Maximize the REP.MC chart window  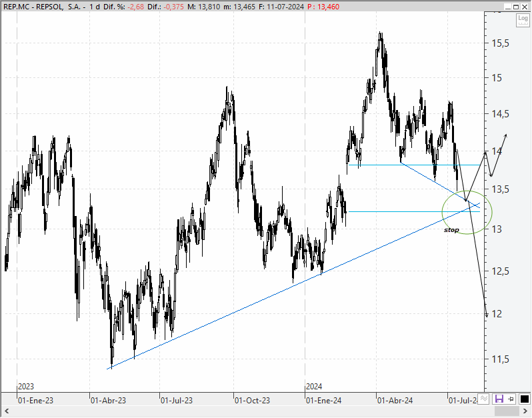click(x=516, y=7)
